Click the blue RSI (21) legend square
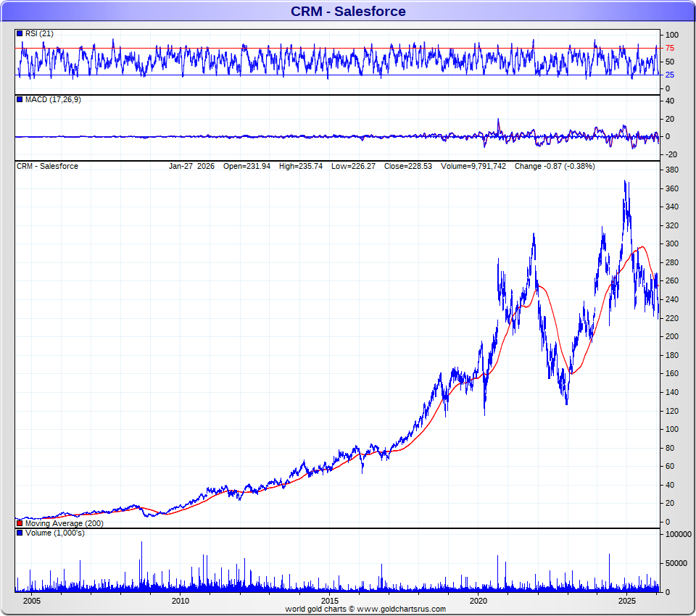The width and height of the screenshot is (696, 616). pyautogui.click(x=20, y=33)
